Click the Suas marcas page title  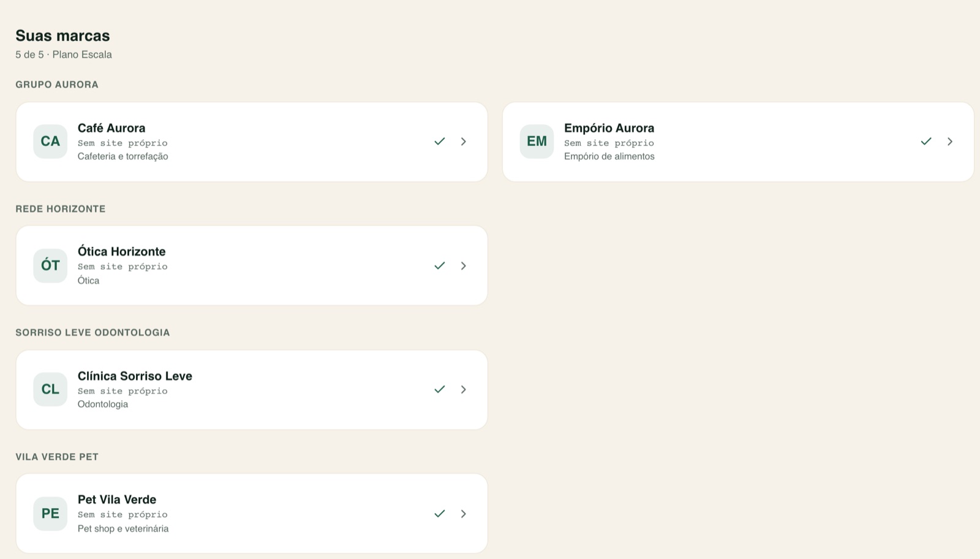(62, 36)
